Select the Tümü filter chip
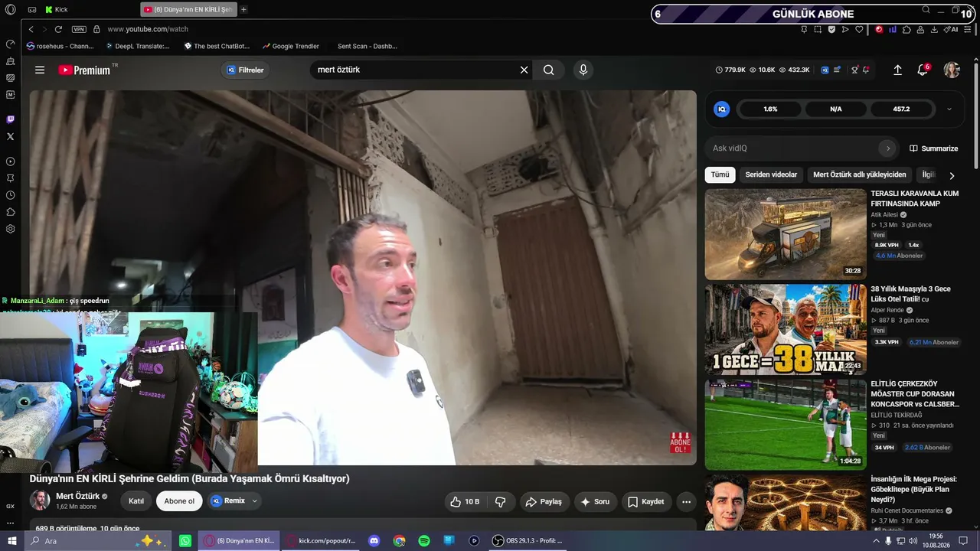Screen dimensions: 980x551 (720, 174)
